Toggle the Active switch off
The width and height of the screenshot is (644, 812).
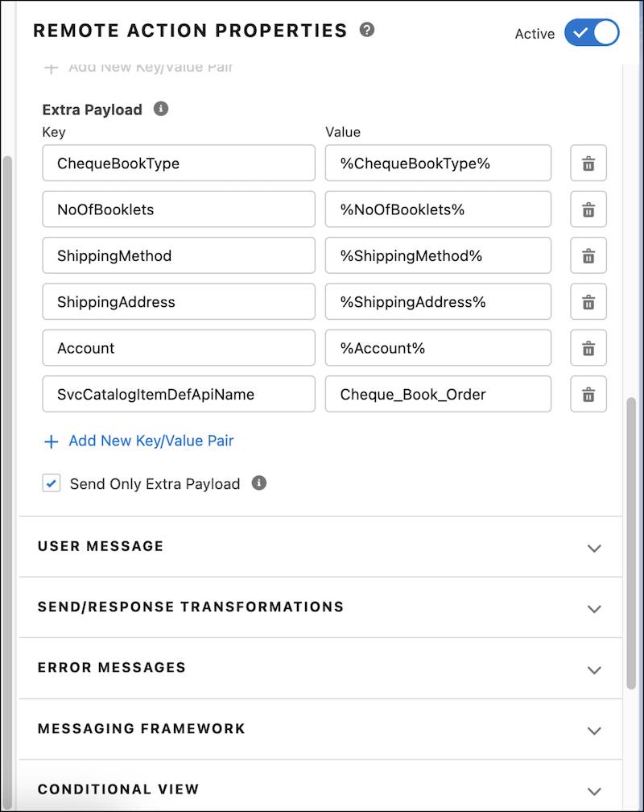592,33
